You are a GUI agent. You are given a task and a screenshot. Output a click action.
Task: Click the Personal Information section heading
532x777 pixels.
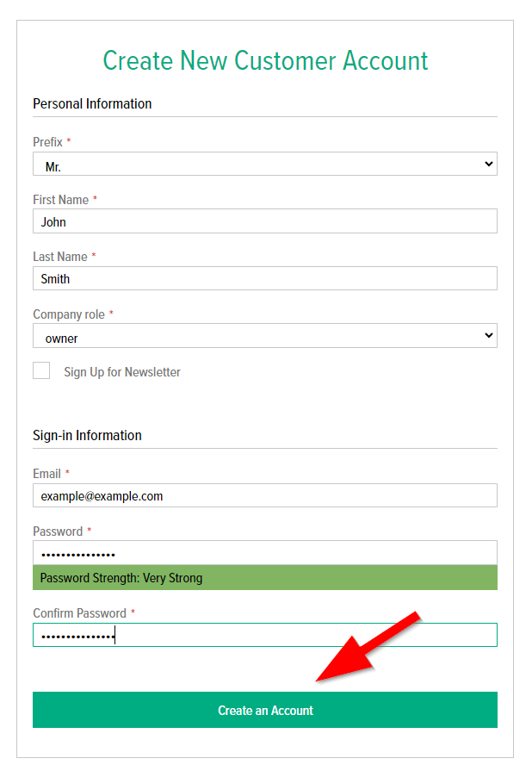tap(92, 103)
